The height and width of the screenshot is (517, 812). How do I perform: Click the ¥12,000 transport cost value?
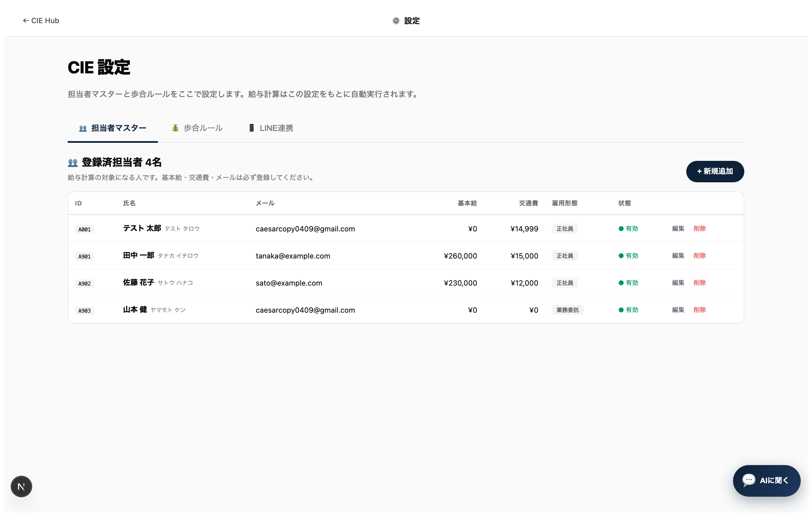(x=524, y=283)
